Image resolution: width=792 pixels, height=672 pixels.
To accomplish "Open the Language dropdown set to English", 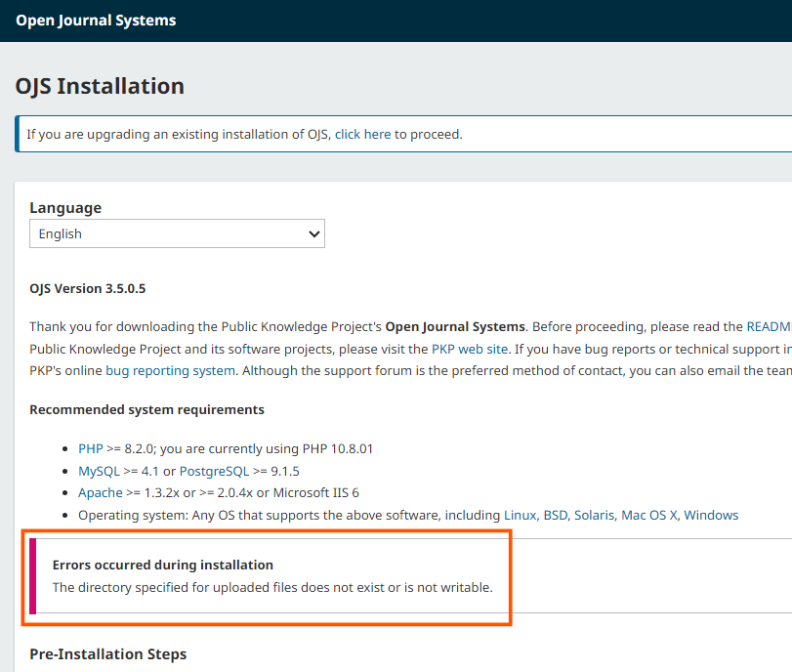I will 177,233.
